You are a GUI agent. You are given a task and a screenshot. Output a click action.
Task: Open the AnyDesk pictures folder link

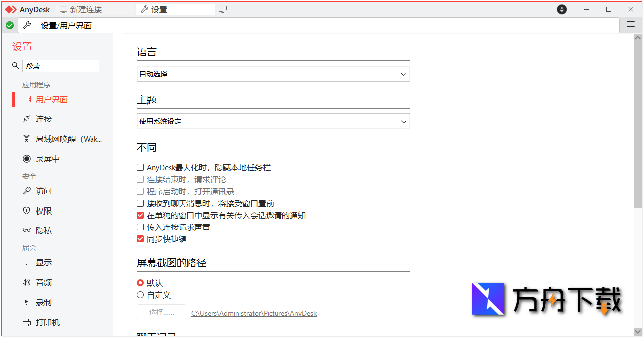tap(254, 313)
